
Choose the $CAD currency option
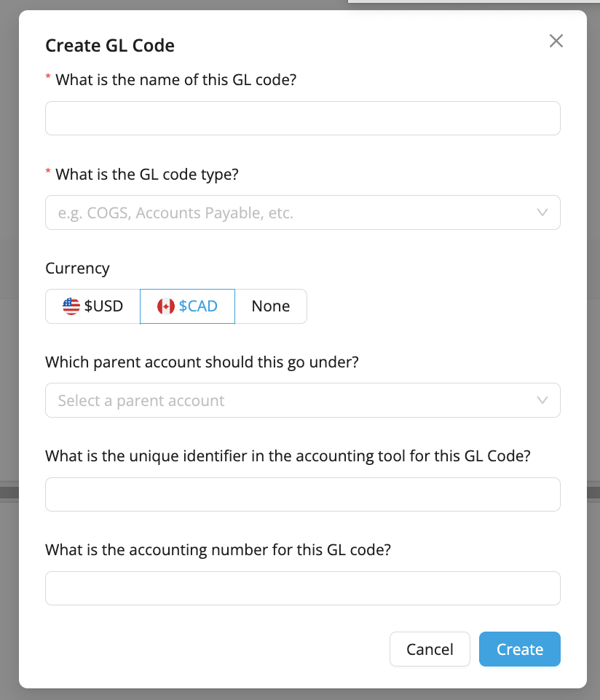click(187, 306)
